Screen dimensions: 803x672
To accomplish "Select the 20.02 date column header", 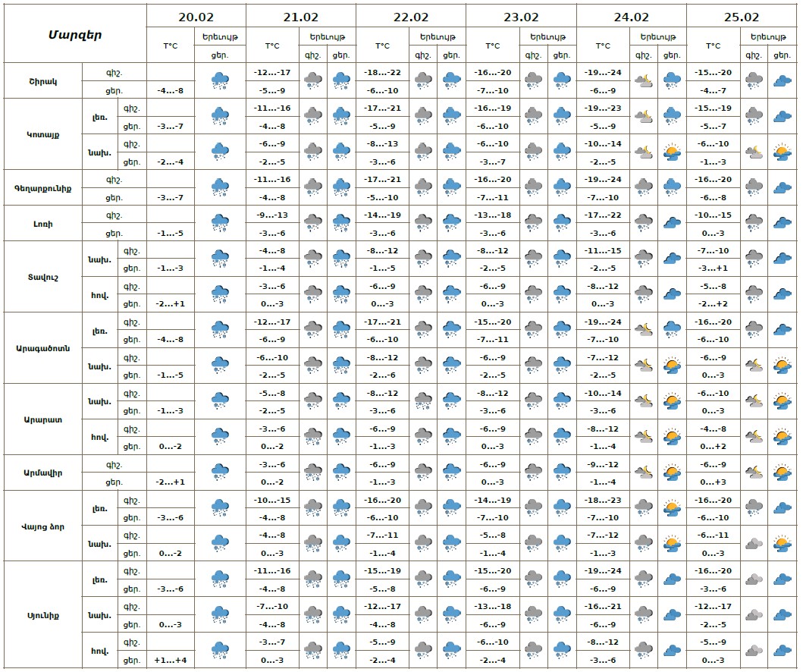I will pyautogui.click(x=196, y=17).
